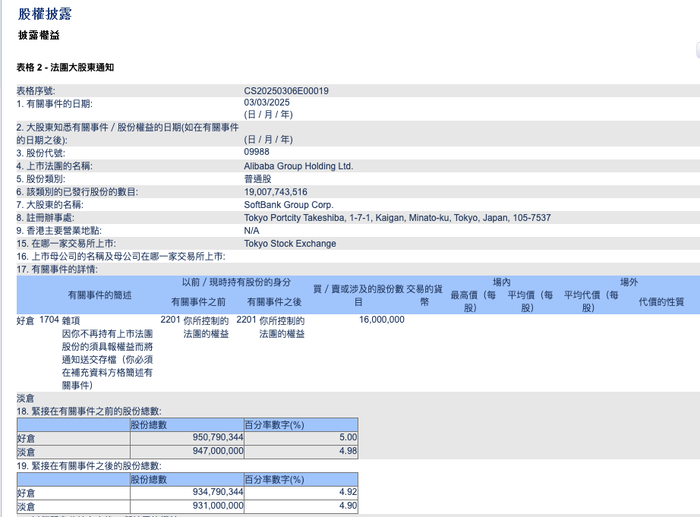
Task: Click the 場內 column header
Action: click(x=502, y=282)
